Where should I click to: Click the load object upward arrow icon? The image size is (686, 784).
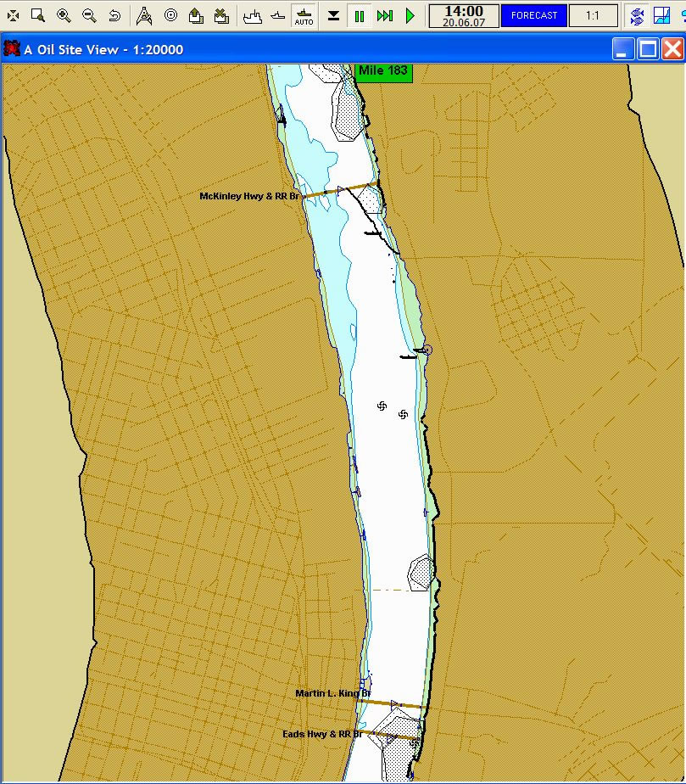click(x=196, y=15)
